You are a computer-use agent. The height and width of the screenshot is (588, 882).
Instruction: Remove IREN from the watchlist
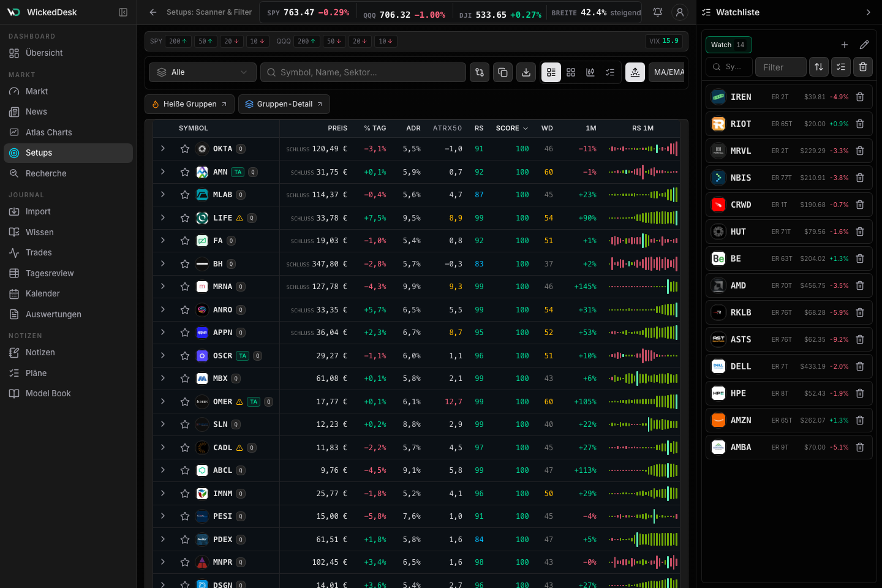tap(860, 97)
